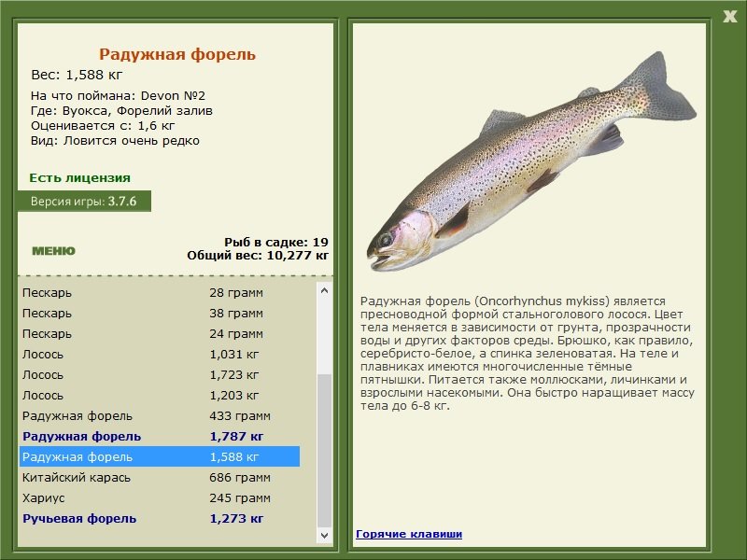Click Где: Вуокса, Форелий залив line

(x=121, y=110)
